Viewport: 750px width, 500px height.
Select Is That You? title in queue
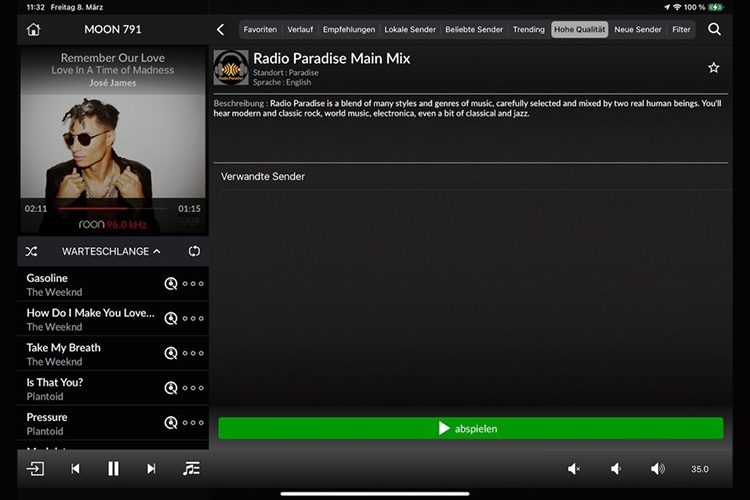pos(55,382)
